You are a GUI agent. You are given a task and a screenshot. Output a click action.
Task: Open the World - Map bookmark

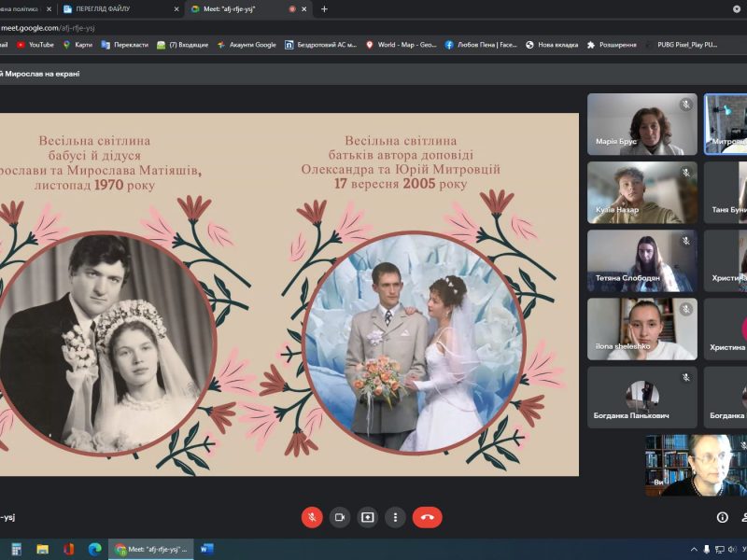click(x=402, y=44)
